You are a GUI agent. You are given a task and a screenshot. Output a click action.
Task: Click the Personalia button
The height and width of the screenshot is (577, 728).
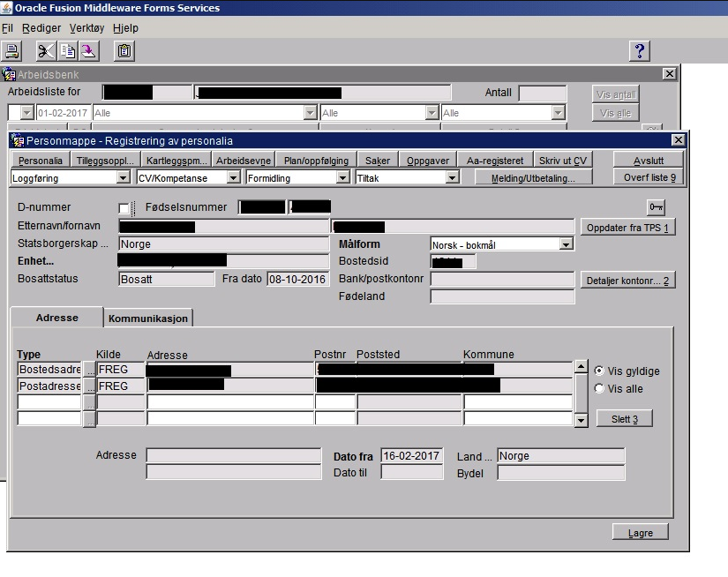(x=41, y=161)
